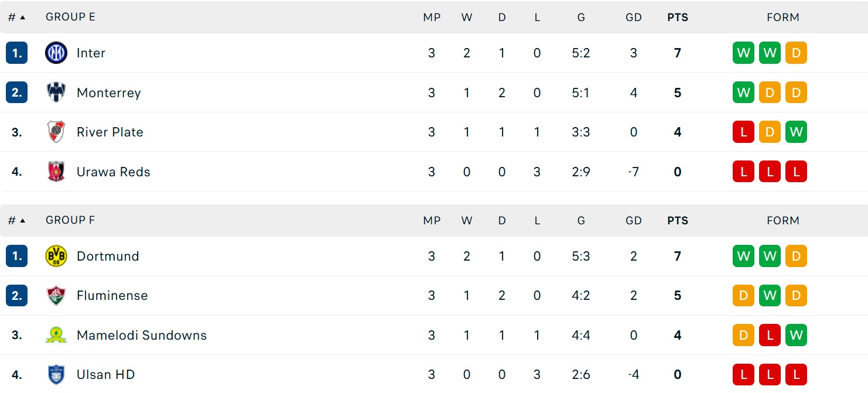868x393 pixels.
Task: Sort Group F by rank arrow
Action: 23,220
